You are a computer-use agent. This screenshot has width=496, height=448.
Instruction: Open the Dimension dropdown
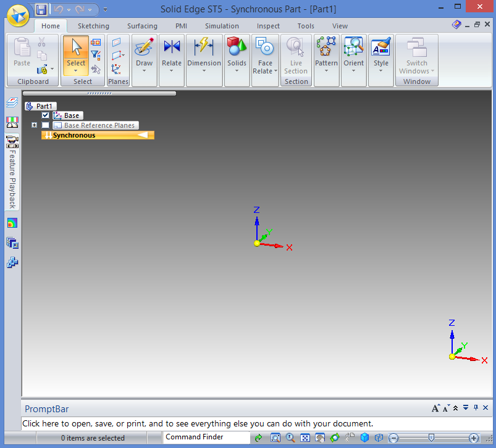(x=204, y=71)
